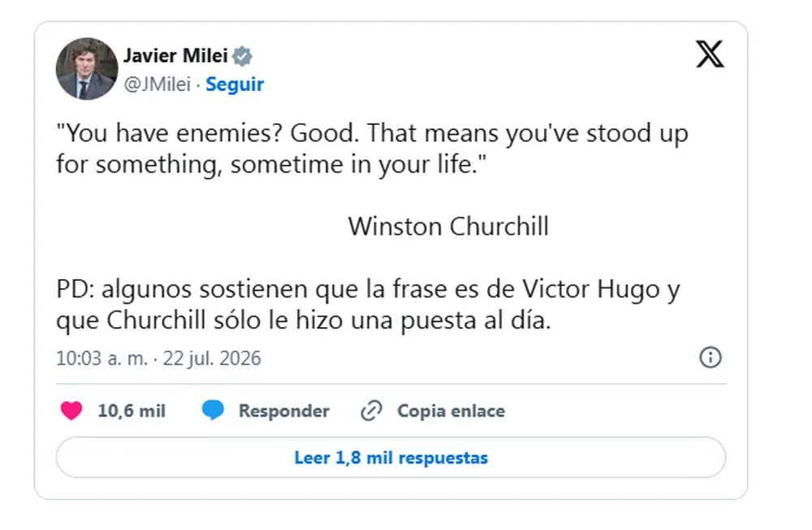Click the pink heart like icon

[71, 411]
